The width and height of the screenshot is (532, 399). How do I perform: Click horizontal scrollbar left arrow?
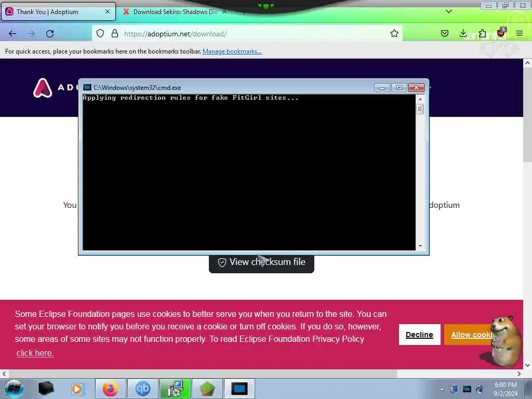point(4,374)
